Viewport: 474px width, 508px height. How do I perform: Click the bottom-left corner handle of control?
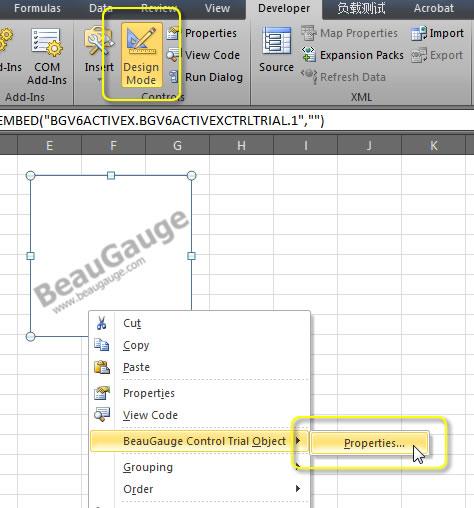tap(30, 337)
